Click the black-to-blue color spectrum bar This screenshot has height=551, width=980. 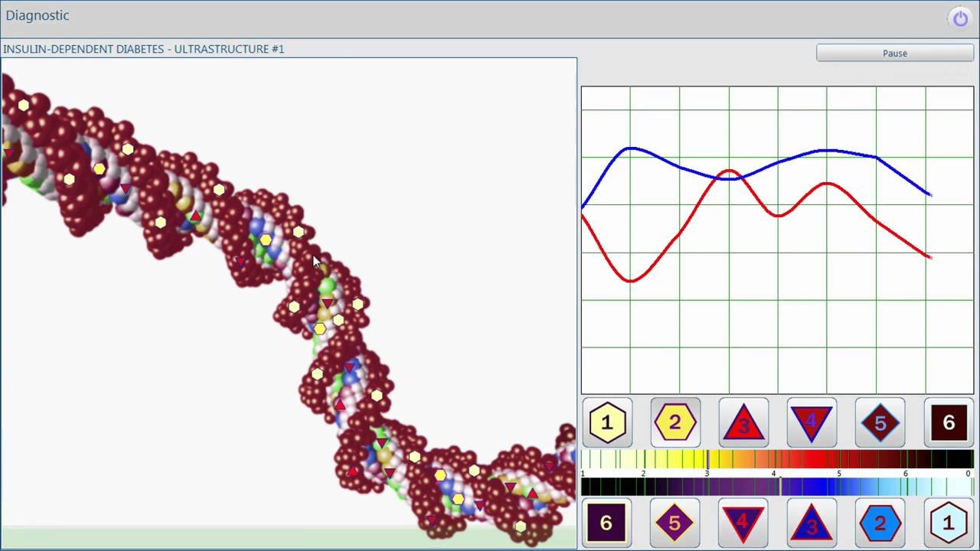tap(776, 487)
